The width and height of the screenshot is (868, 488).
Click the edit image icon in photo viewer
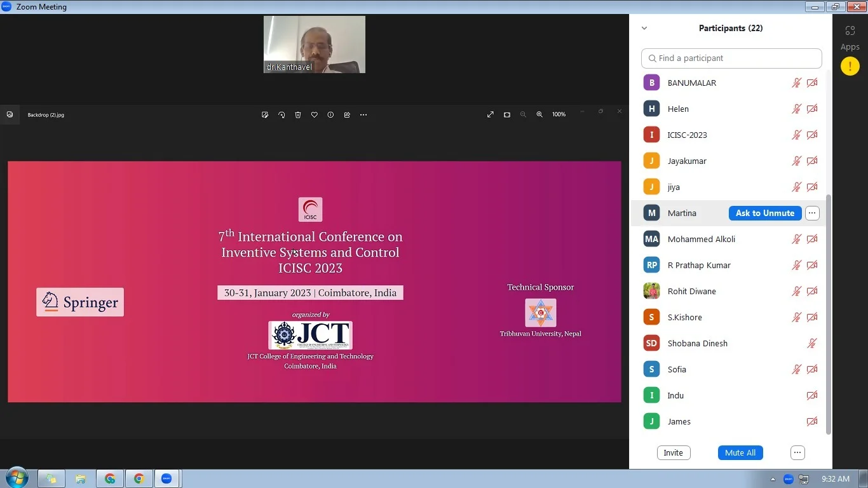265,115
